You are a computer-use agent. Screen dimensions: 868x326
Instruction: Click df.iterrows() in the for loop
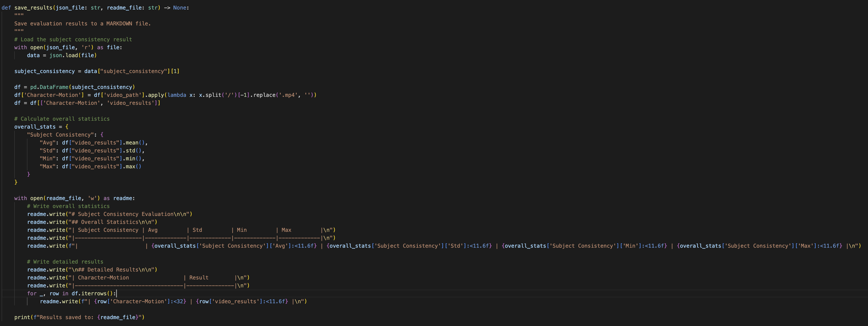[x=92, y=293]
